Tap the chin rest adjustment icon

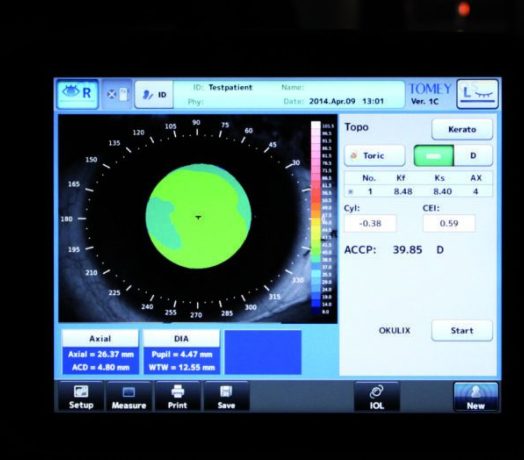click(117, 95)
